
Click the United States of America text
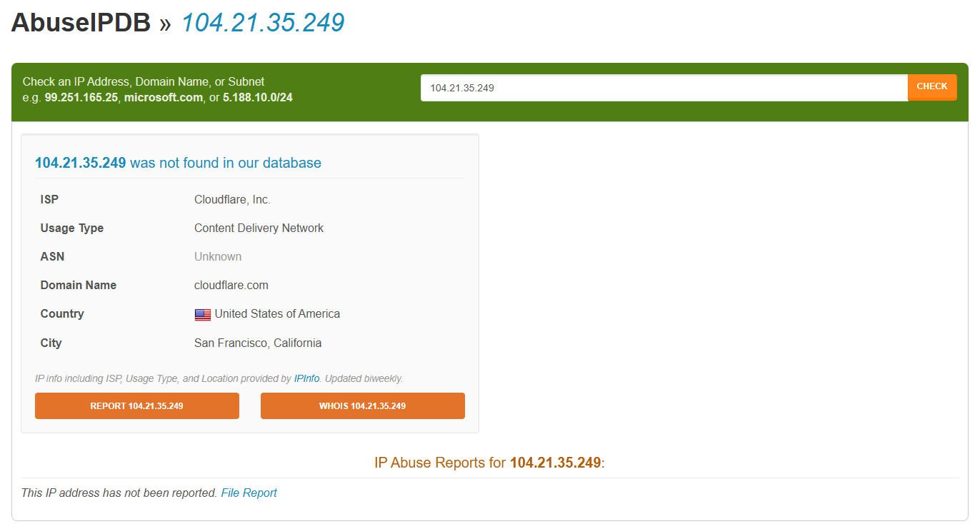tap(277, 314)
